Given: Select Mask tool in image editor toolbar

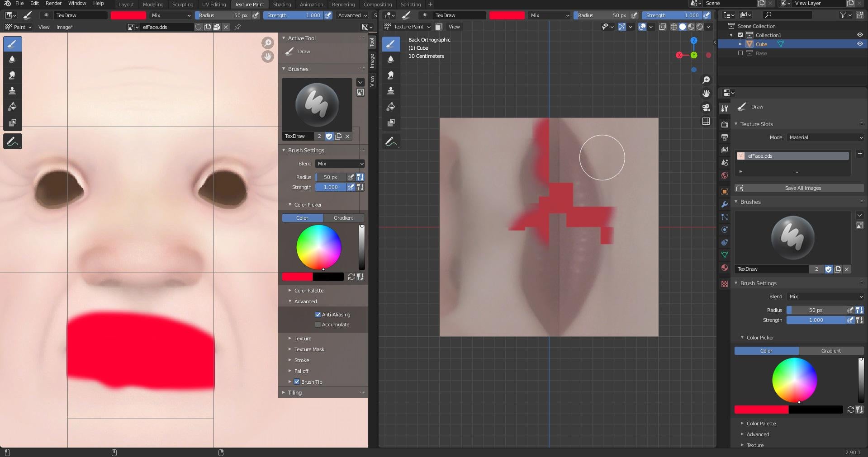Looking at the screenshot, I should [x=12, y=122].
